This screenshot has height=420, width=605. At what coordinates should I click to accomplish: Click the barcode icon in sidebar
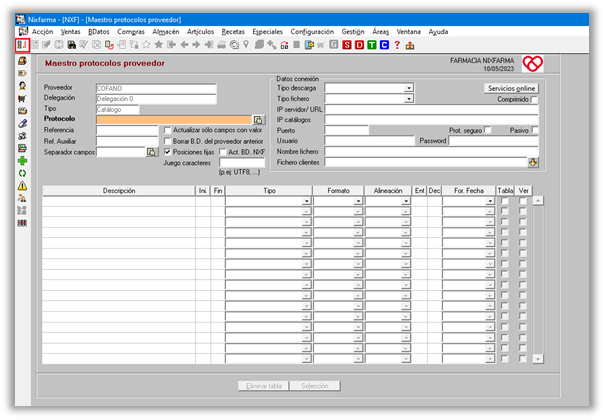point(22,223)
